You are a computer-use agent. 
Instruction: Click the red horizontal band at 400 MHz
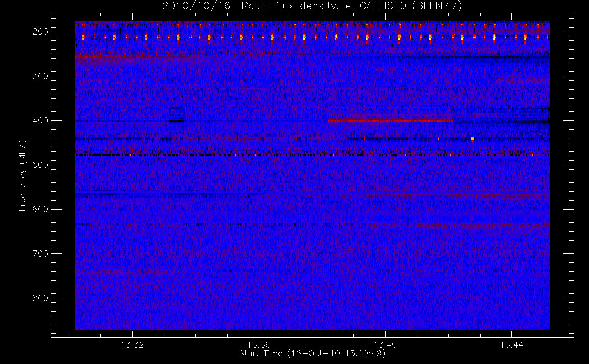coord(390,120)
